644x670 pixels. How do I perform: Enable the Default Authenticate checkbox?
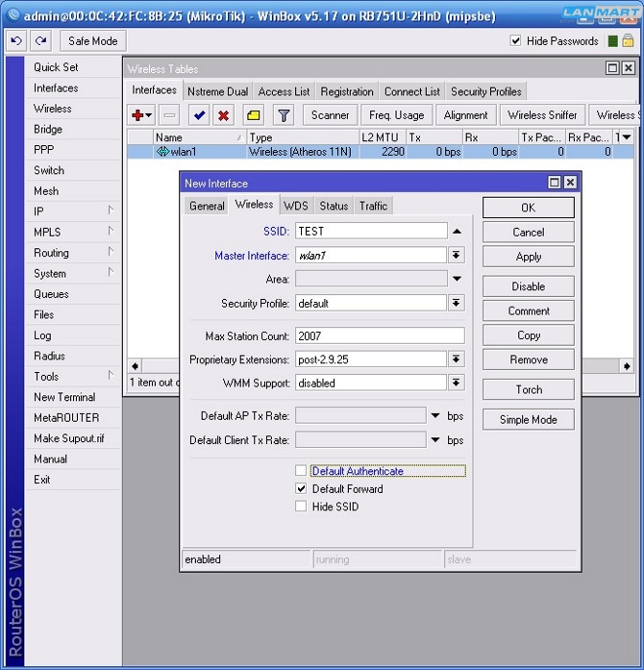301,471
